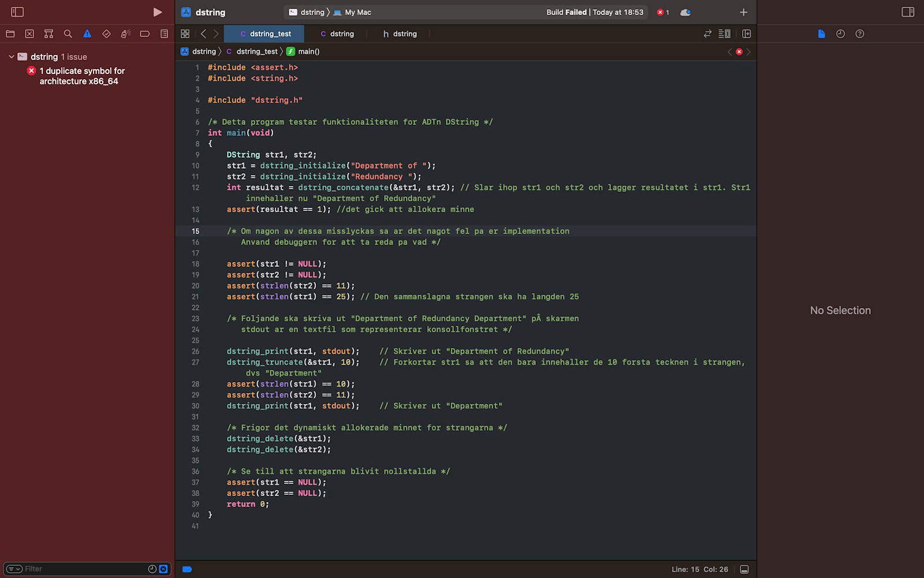
Task: Add editor on right
Action: coord(746,34)
